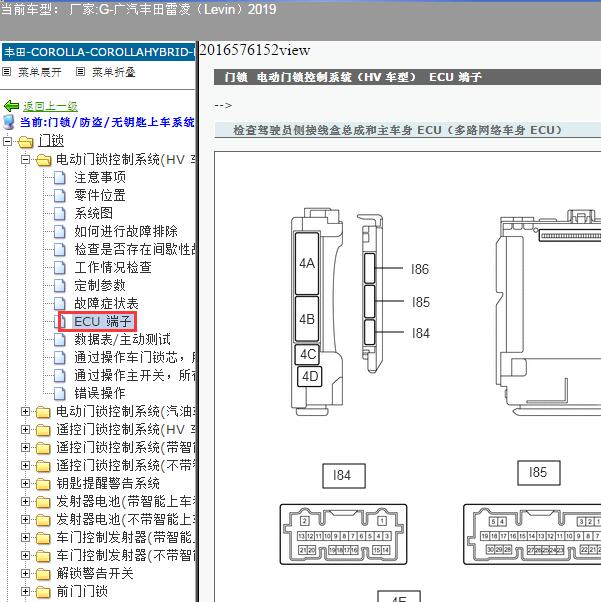Expand the 前门门锁 folder
Screen dimensions: 601x602
(x=25, y=592)
